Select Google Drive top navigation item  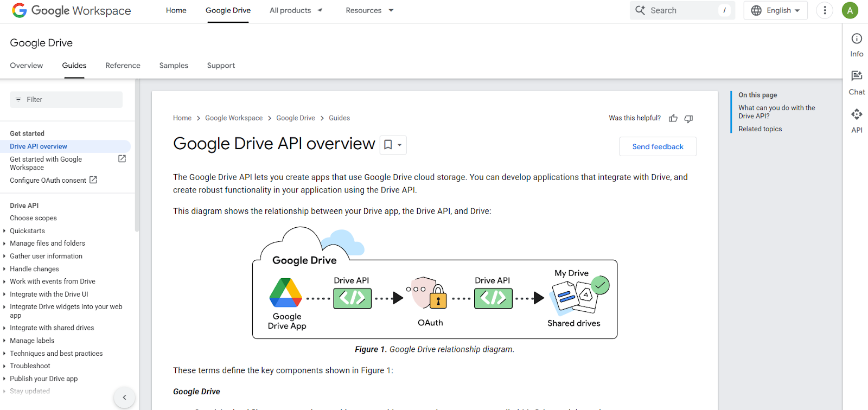pos(228,10)
